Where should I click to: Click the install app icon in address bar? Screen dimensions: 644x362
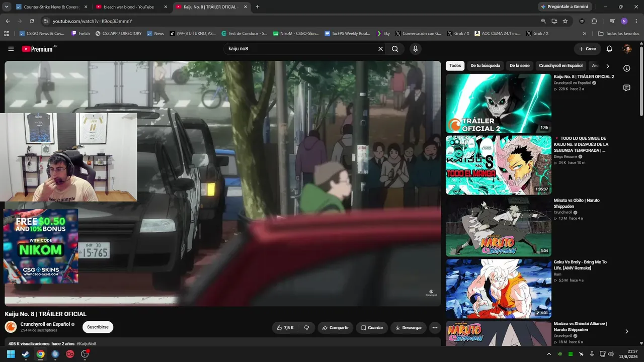pos(554,21)
